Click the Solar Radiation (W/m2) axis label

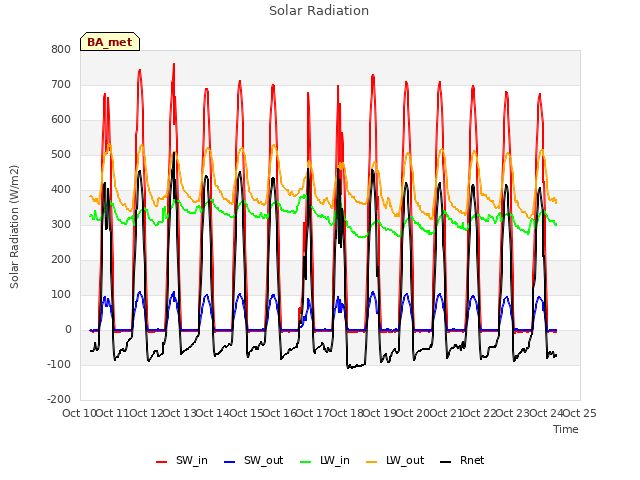tap(14, 227)
